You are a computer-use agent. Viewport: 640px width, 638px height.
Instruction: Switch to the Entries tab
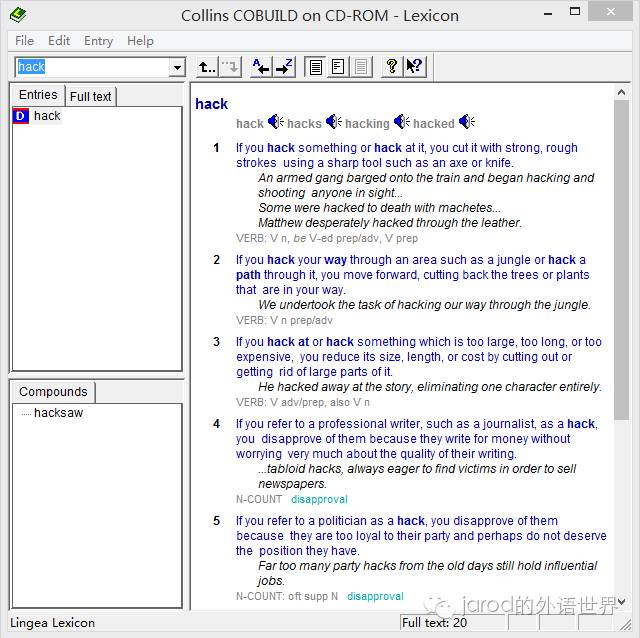tap(38, 95)
